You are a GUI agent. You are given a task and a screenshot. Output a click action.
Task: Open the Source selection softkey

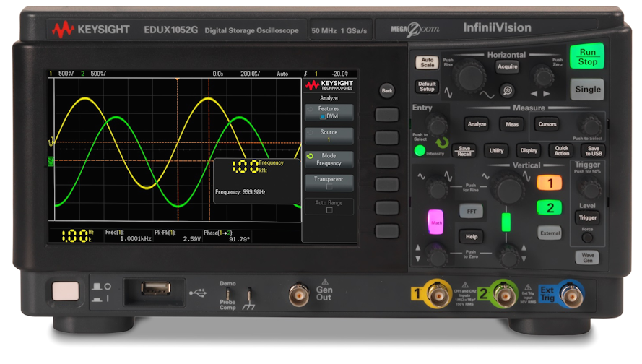point(329,136)
